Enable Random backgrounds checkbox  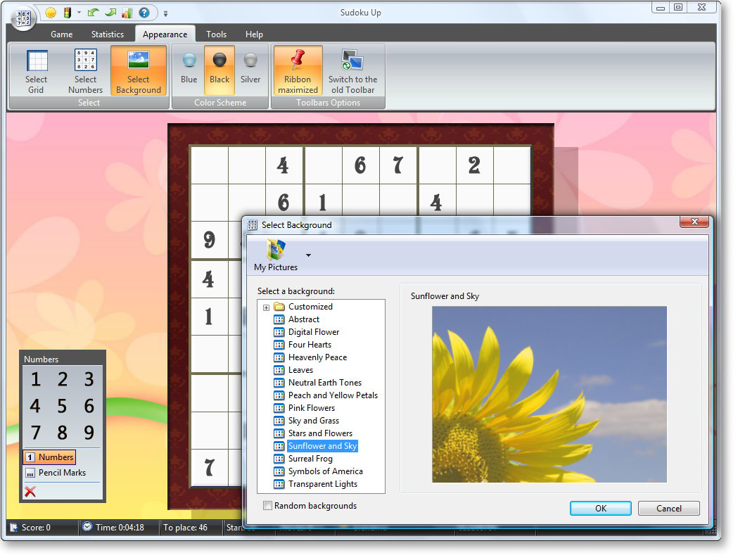point(268,507)
